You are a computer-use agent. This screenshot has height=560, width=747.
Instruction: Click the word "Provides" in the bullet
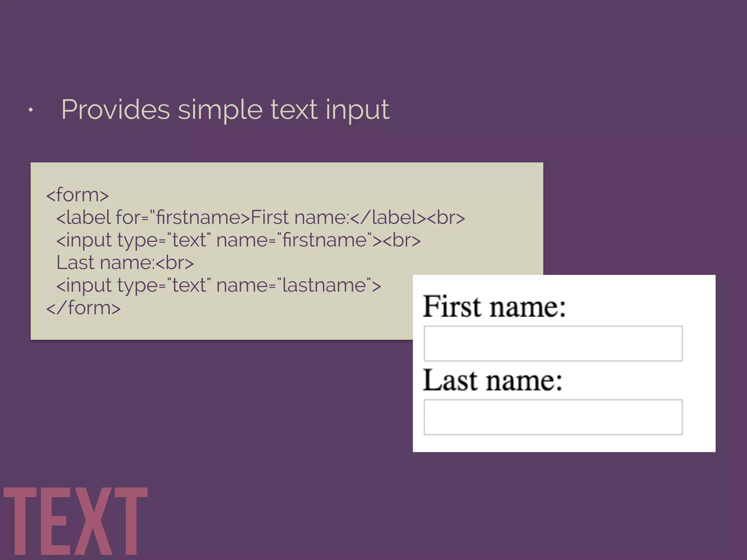pyautogui.click(x=115, y=109)
